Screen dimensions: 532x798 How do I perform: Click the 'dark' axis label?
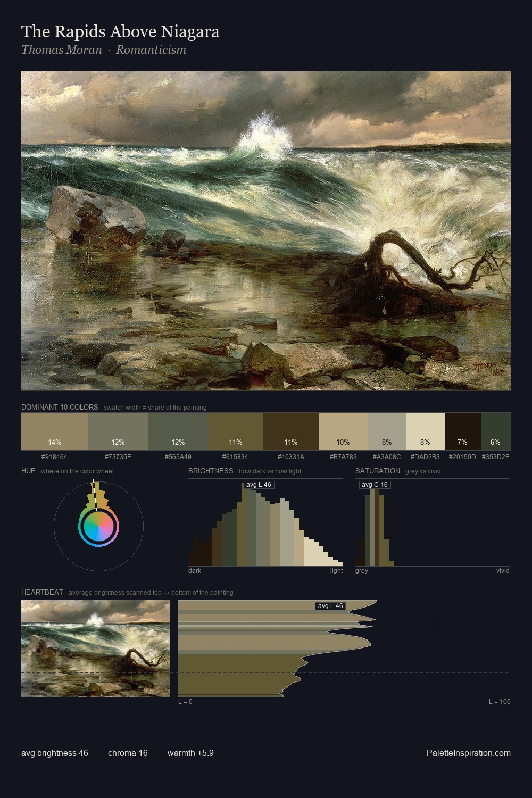tap(195, 571)
